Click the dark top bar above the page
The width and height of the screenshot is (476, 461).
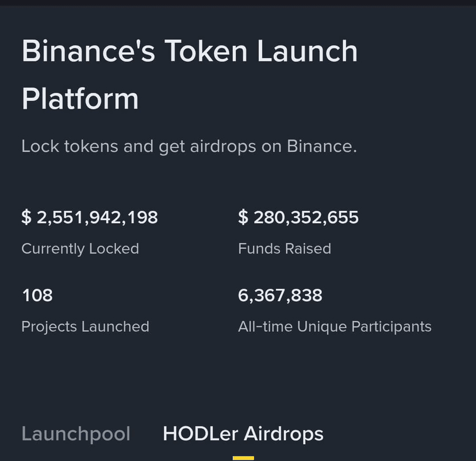pyautogui.click(x=238, y=3)
